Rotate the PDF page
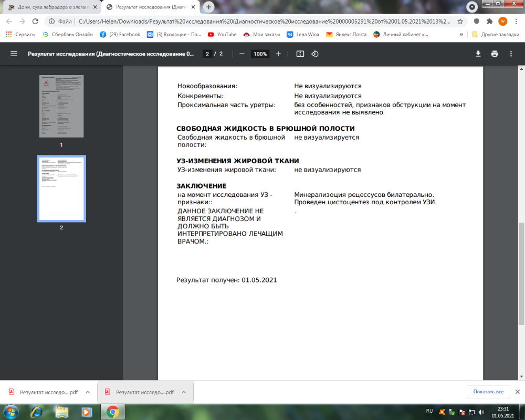 [316, 54]
